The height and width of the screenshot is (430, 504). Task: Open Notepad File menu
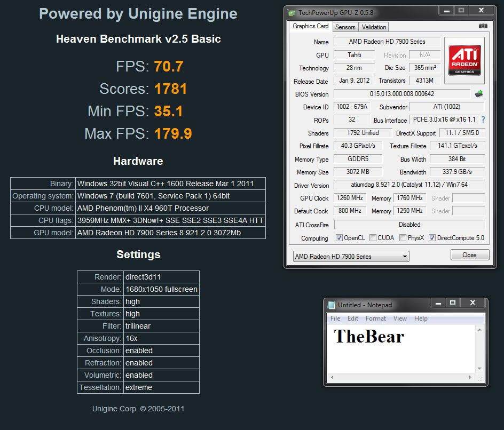335,318
